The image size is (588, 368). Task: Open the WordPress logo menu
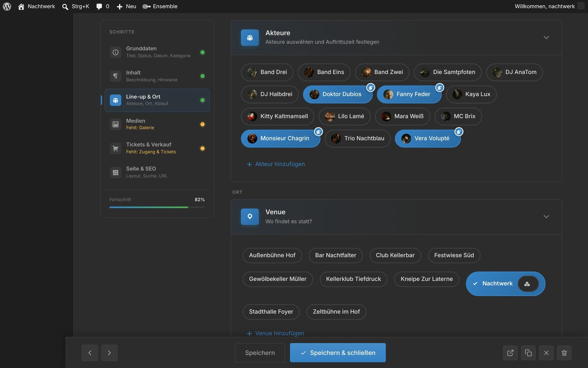[7, 6]
